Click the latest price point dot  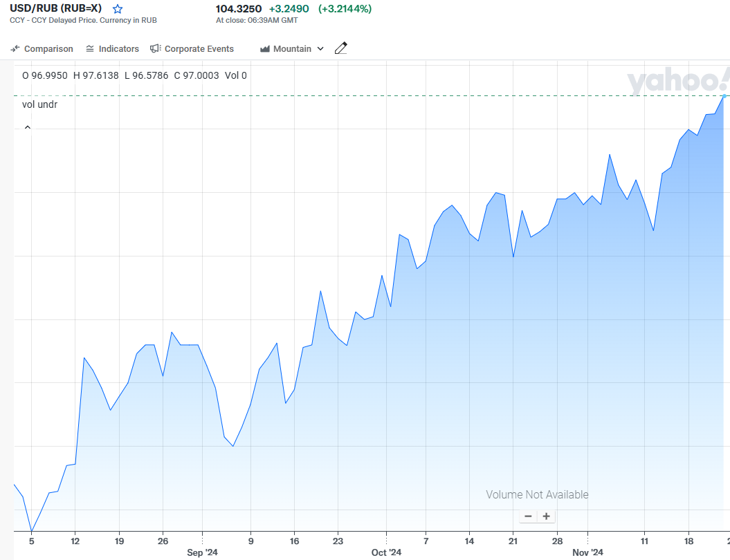click(724, 96)
